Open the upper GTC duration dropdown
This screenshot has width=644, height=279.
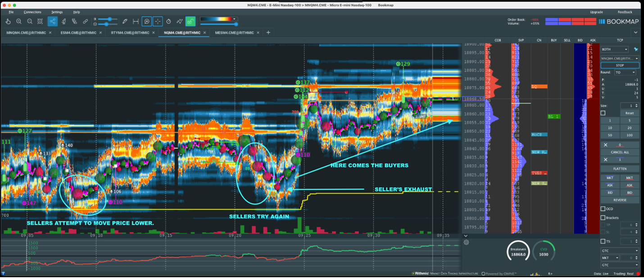pos(620,251)
